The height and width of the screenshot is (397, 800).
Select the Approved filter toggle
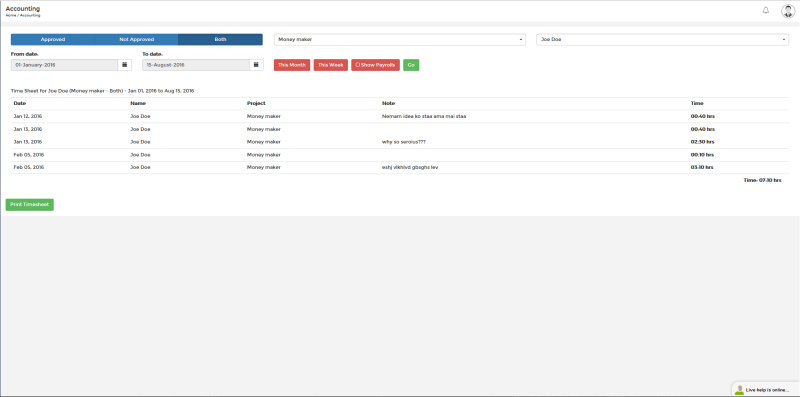pos(53,39)
